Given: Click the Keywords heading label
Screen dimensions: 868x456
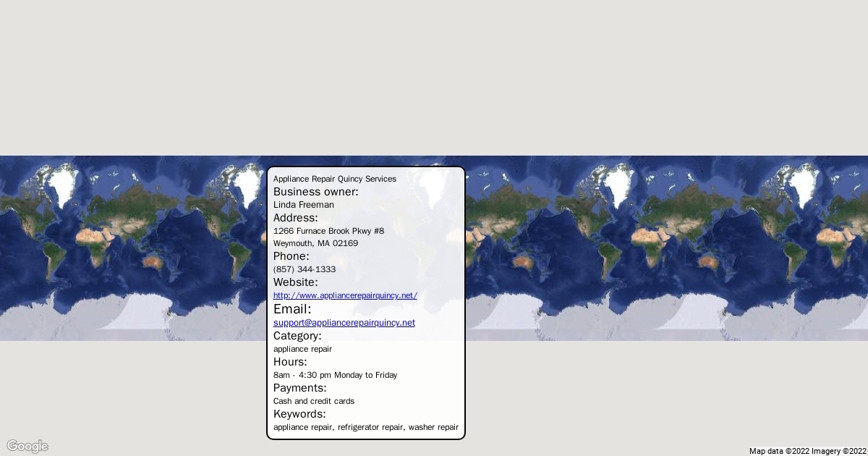Looking at the screenshot, I should pyautogui.click(x=299, y=414).
